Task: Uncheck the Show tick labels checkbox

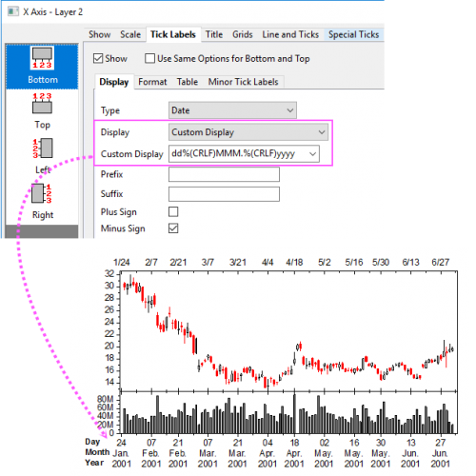Action: click(98, 58)
